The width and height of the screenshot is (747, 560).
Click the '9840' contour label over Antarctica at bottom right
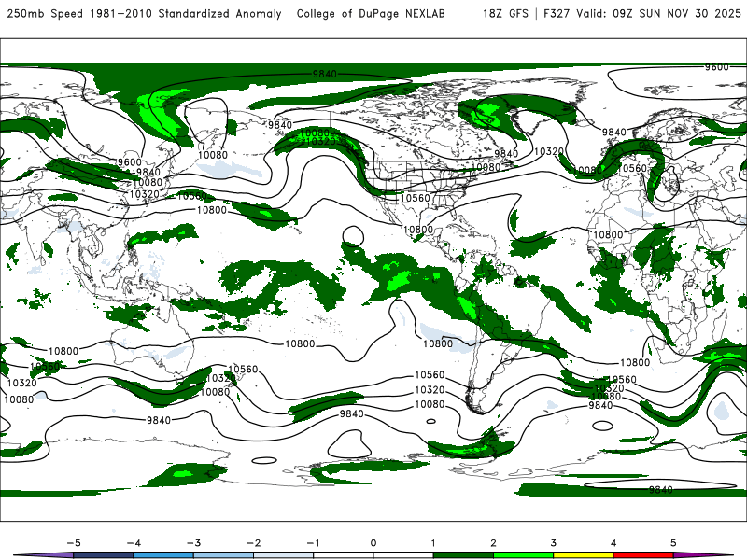point(661,489)
